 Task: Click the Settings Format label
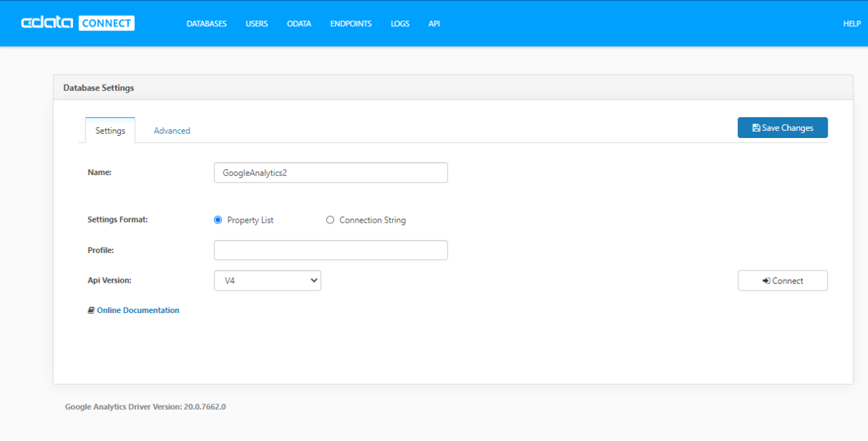(117, 219)
